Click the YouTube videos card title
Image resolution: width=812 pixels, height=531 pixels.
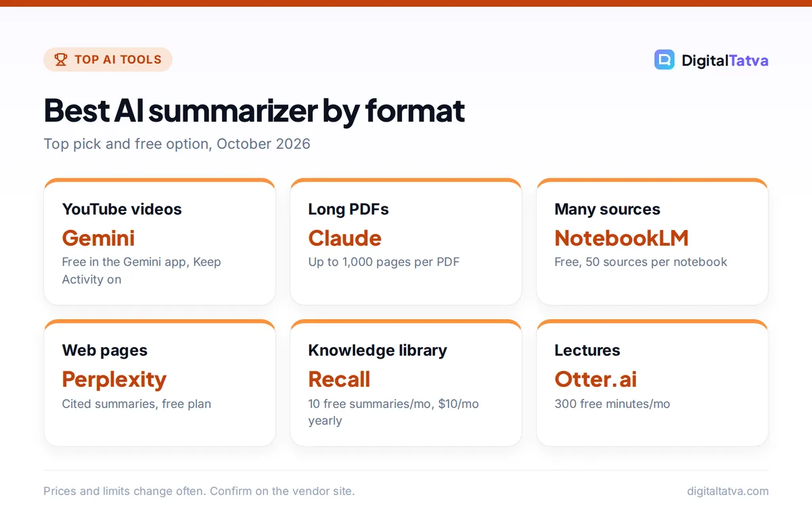[x=122, y=209]
